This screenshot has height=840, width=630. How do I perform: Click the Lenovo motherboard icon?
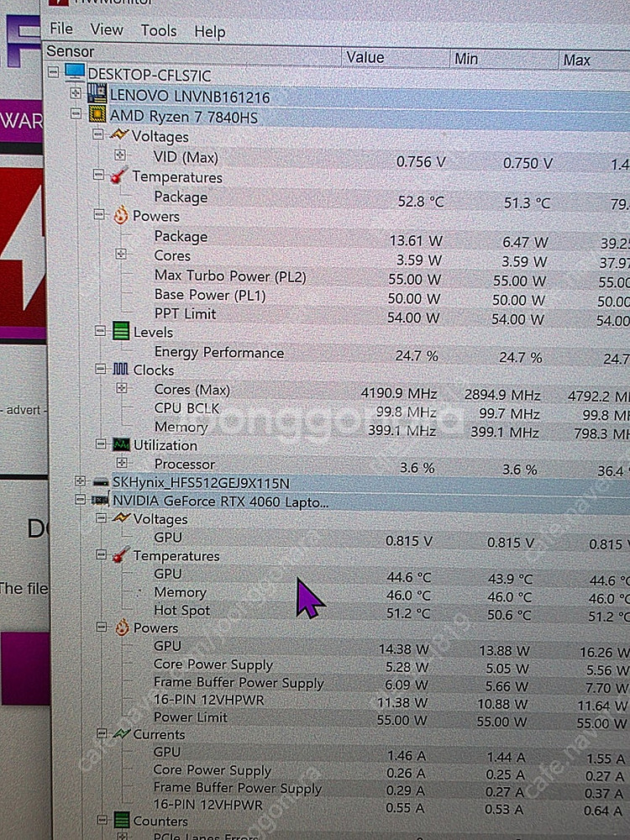coord(97,93)
